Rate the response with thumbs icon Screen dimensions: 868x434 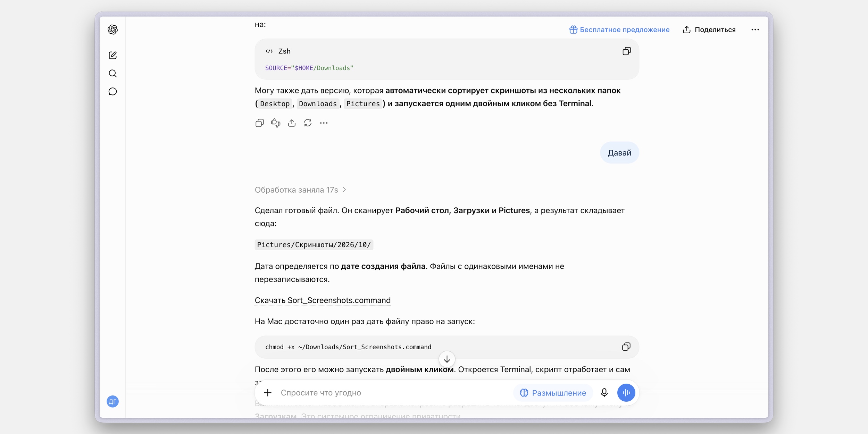[x=276, y=123]
